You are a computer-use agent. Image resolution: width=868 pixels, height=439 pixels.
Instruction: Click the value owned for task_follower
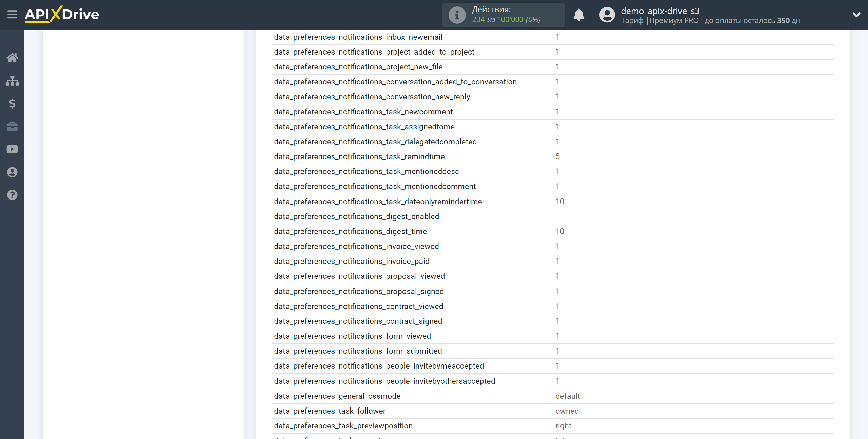[567, 411]
